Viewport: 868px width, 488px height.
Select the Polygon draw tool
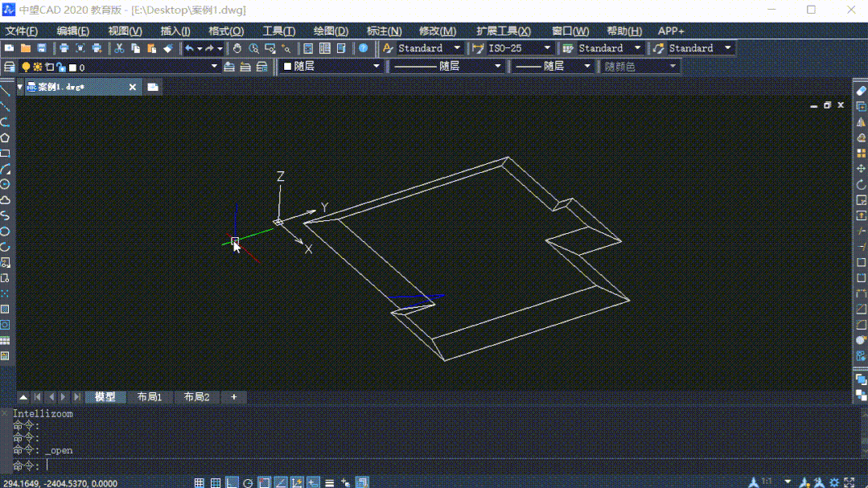tap(5, 137)
